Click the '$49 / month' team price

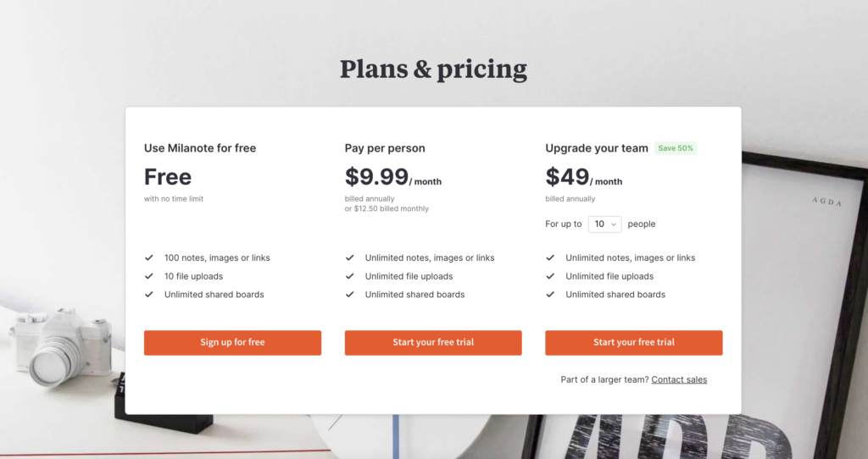tap(583, 178)
